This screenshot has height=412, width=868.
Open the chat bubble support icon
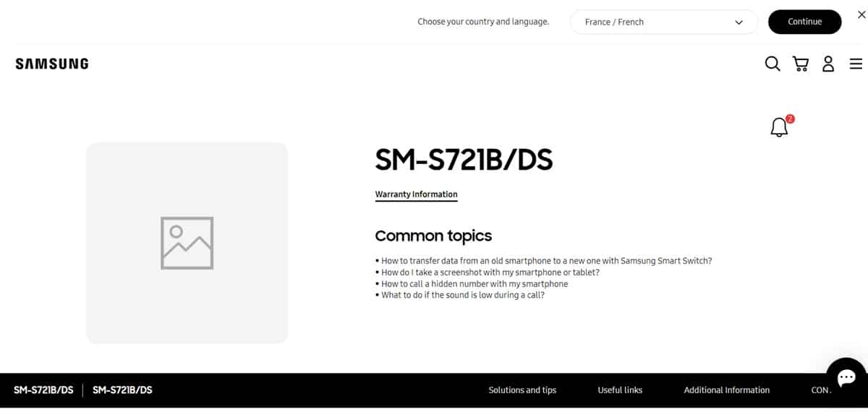click(846, 377)
